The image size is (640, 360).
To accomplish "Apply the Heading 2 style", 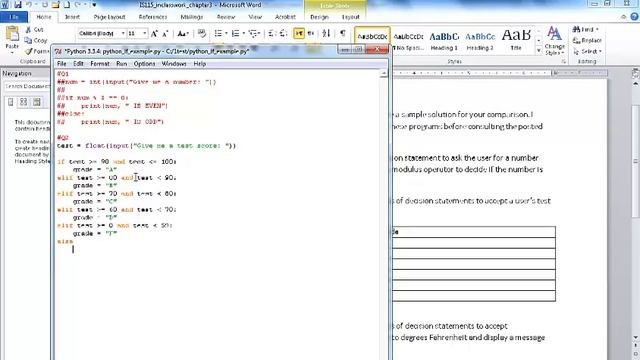I will pyautogui.click(x=480, y=40).
